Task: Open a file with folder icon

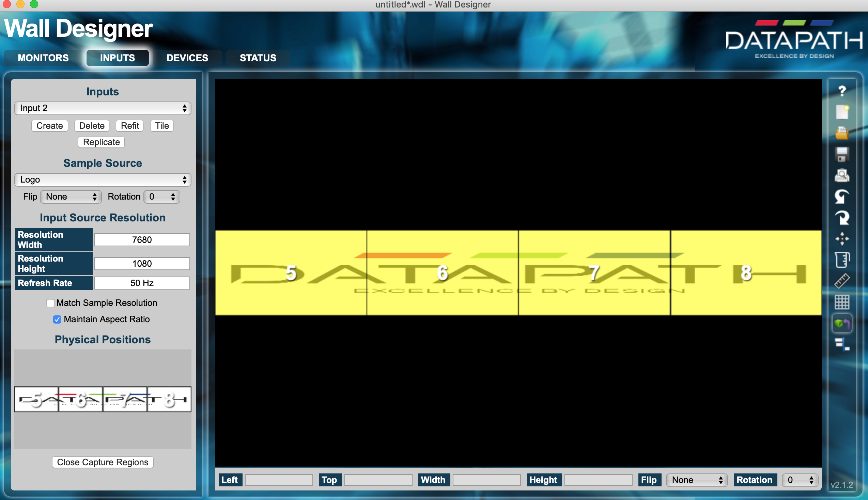Action: (x=841, y=133)
